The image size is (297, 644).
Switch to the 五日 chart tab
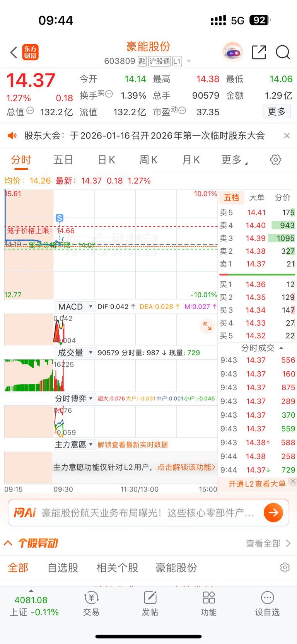coord(63,160)
